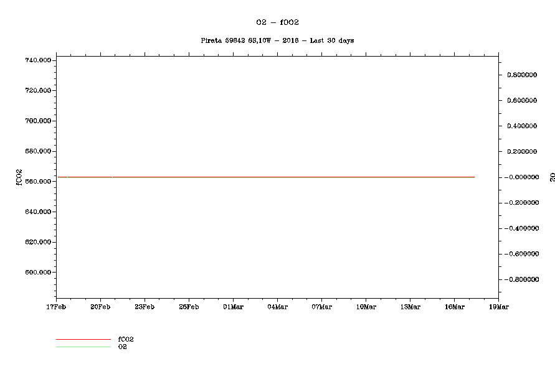Click the rotated fCO2 left axis title
Image resolution: width=555 pixels, height=392 pixels.
[19, 177]
